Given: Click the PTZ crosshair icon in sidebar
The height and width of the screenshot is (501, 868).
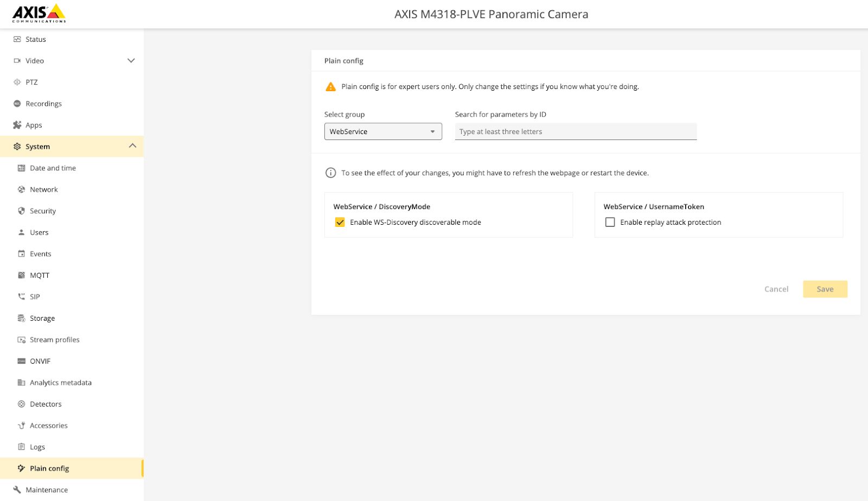Looking at the screenshot, I should [x=17, y=82].
